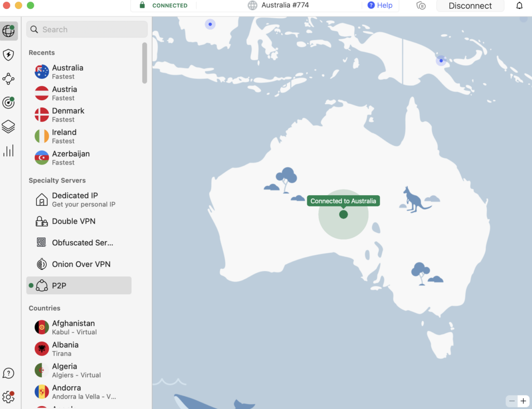
Task: Click the Obfuscated Servers maze icon
Action: point(42,242)
